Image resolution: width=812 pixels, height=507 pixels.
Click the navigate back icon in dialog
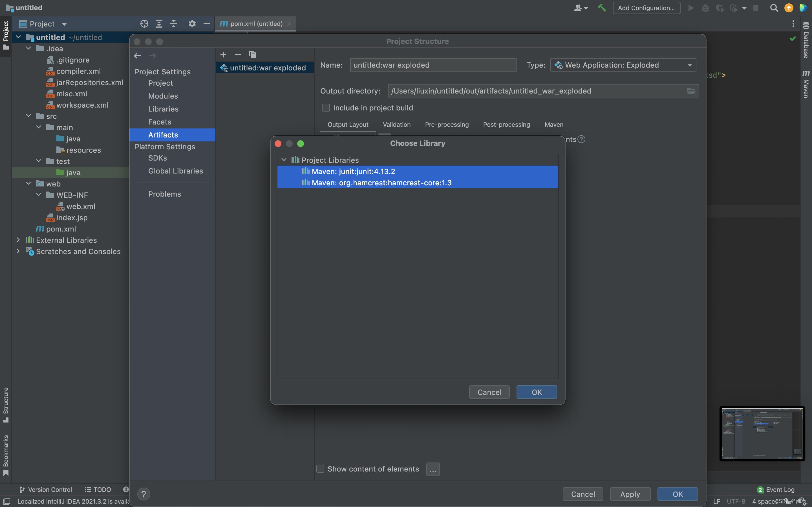point(137,55)
